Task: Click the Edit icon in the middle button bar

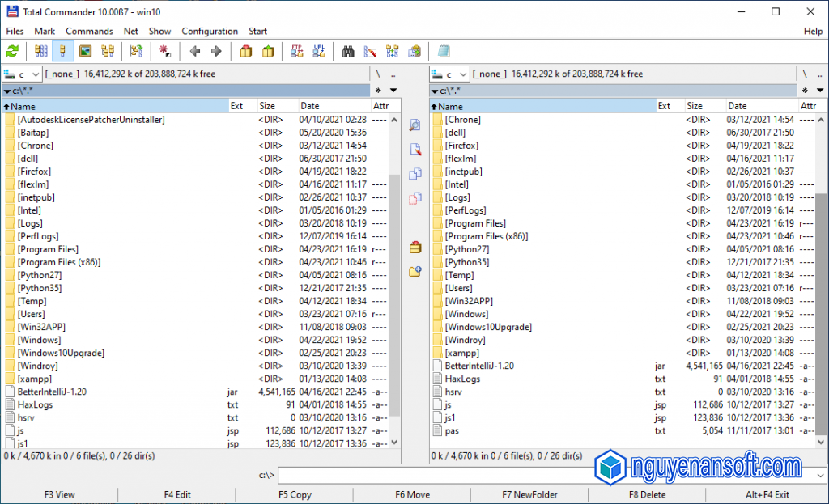Action: [x=415, y=150]
